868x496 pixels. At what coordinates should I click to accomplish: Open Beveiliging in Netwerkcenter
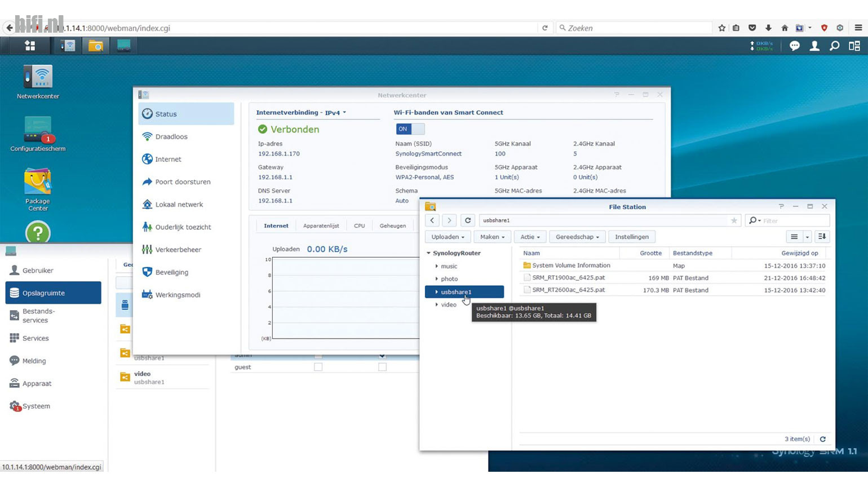click(x=186, y=272)
